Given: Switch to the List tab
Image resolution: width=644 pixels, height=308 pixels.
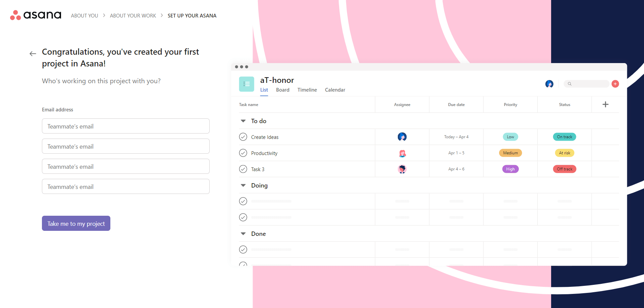Looking at the screenshot, I should coord(264,90).
